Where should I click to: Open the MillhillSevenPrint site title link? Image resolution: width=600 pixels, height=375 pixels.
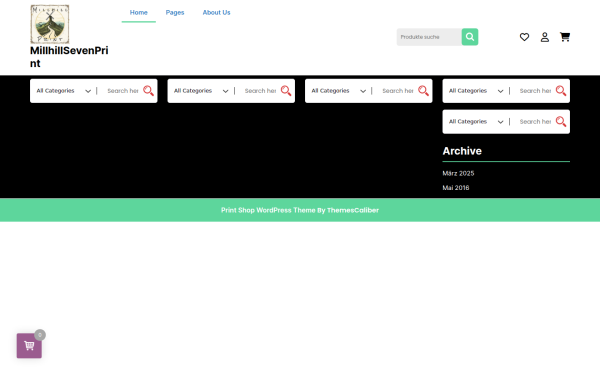click(69, 57)
